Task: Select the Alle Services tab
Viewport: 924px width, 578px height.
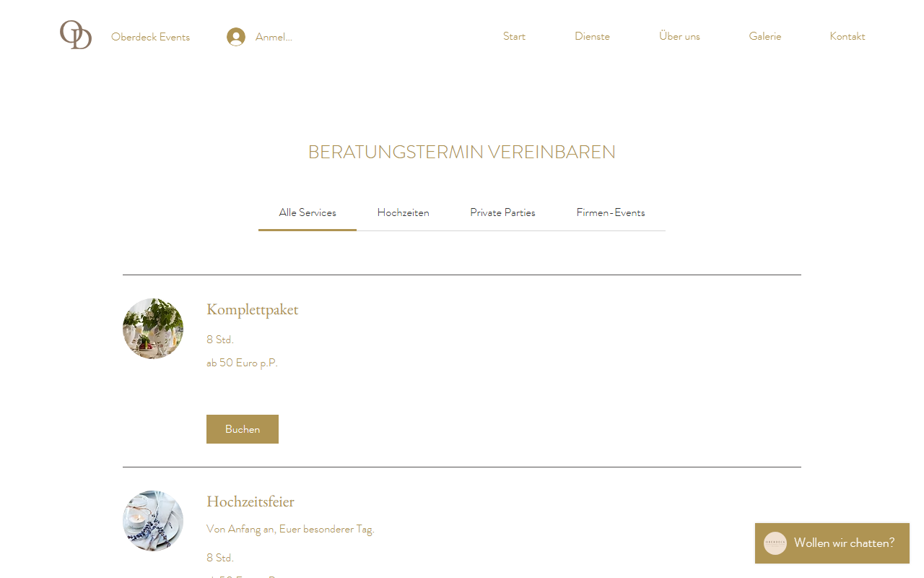Action: (308, 213)
